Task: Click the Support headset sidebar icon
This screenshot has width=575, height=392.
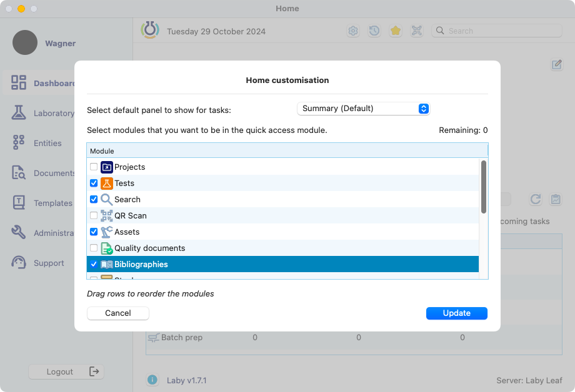Action: coord(18,263)
